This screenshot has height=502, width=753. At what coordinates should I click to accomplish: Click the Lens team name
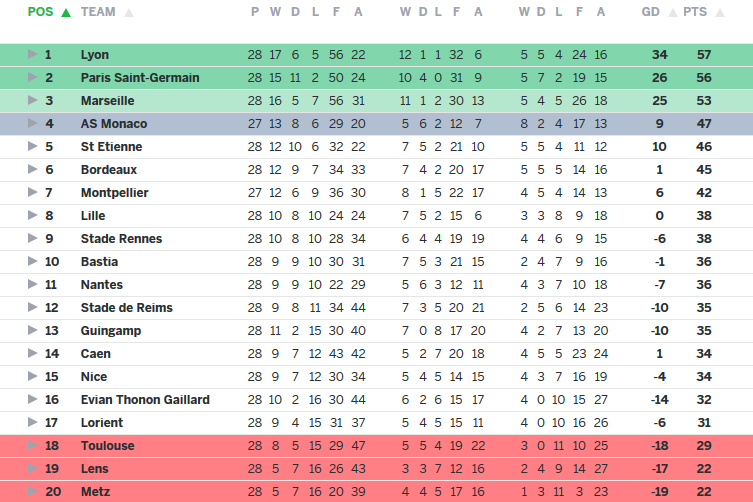click(96, 468)
